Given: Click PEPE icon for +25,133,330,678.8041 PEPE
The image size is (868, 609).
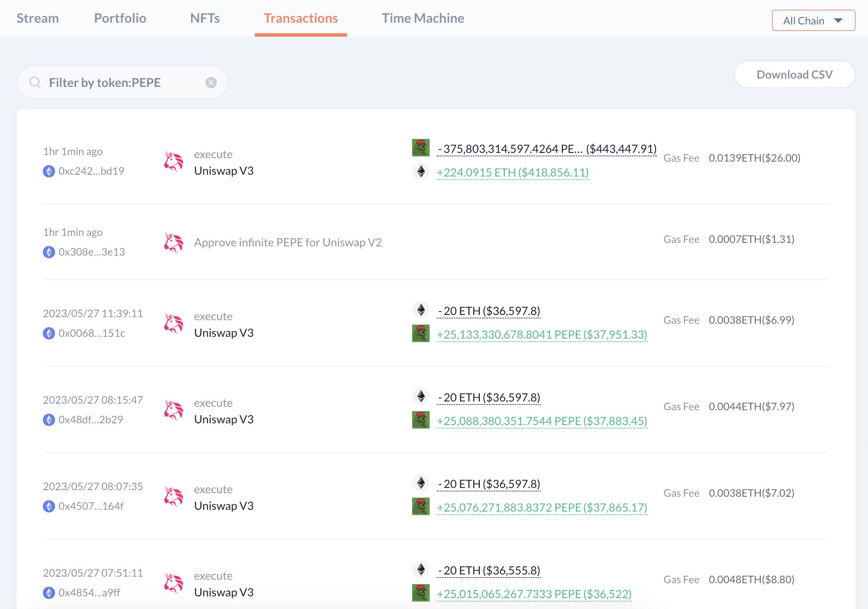Looking at the screenshot, I should point(421,333).
